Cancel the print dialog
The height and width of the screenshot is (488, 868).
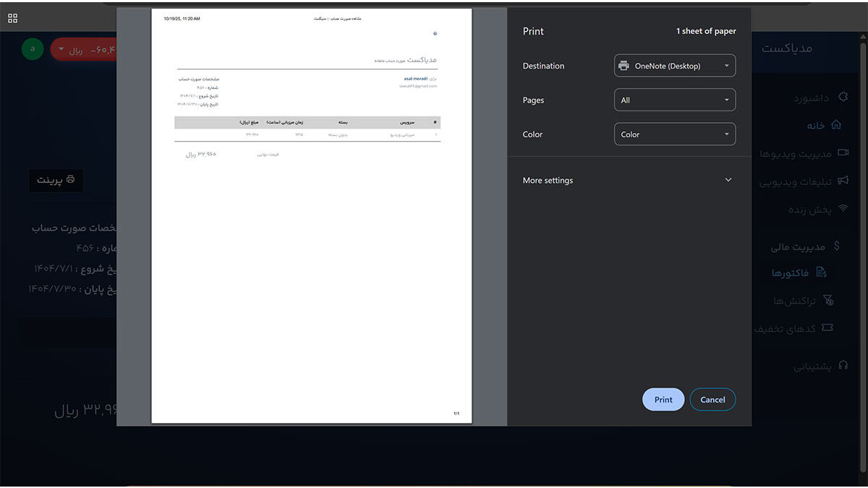[712, 400]
